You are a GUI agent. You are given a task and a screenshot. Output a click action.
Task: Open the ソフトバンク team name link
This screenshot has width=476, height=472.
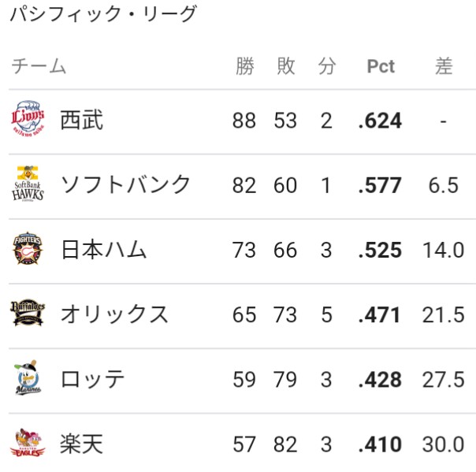pyautogui.click(x=125, y=184)
